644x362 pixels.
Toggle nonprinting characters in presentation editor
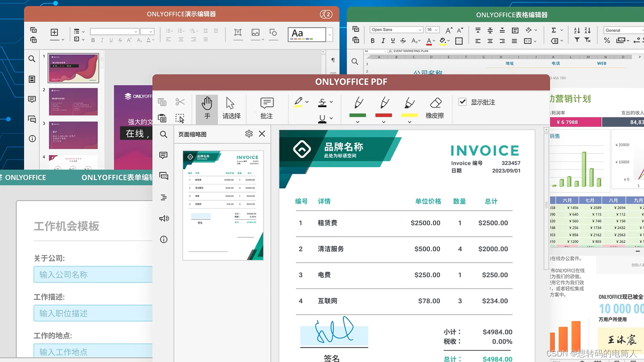tap(333, 60)
